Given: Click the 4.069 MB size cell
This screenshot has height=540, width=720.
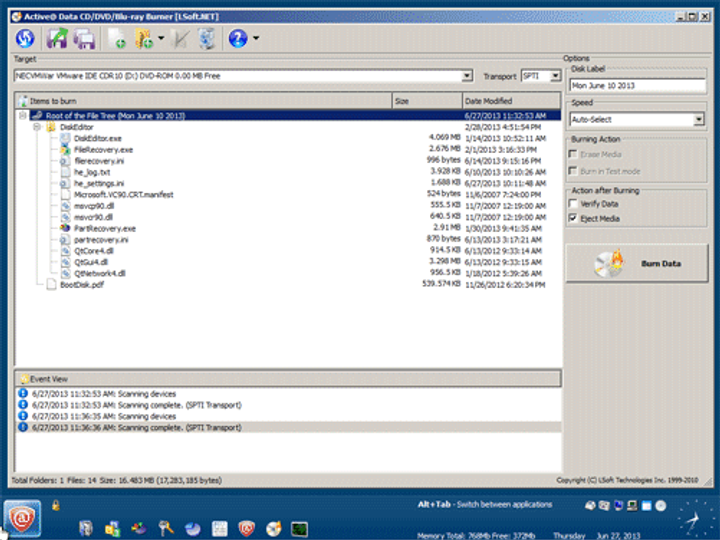Looking at the screenshot, I should [x=444, y=137].
